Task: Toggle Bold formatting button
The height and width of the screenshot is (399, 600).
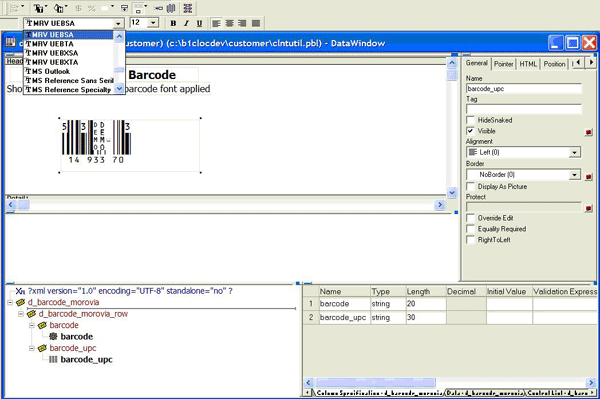Action: 173,23
